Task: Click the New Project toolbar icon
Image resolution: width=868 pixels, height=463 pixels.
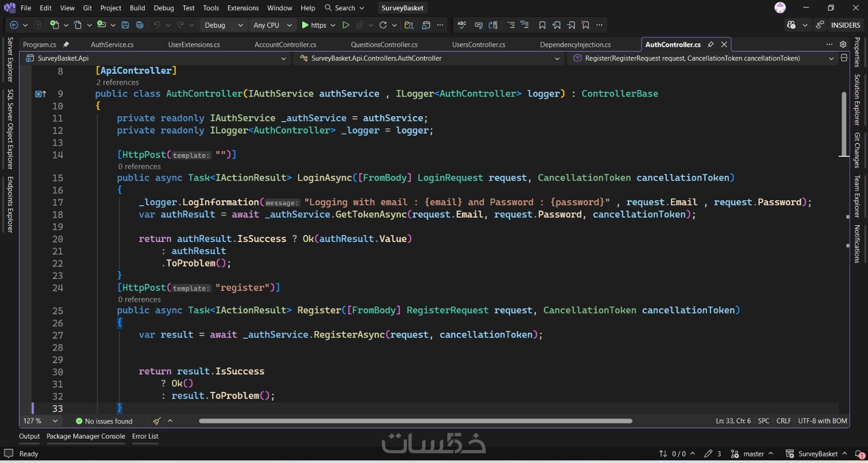Action: (54, 25)
